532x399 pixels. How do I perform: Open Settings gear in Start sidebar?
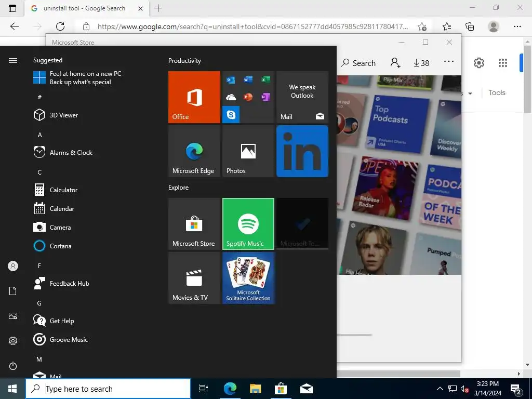13,341
